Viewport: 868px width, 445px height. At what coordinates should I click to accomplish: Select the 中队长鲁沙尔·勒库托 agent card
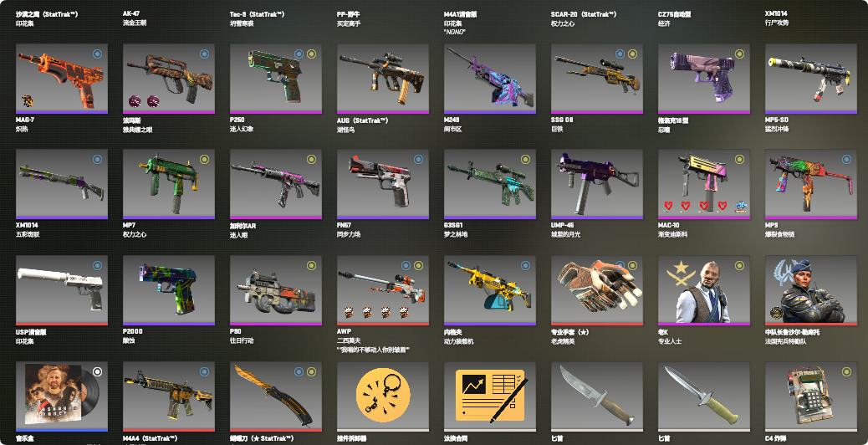click(810, 290)
